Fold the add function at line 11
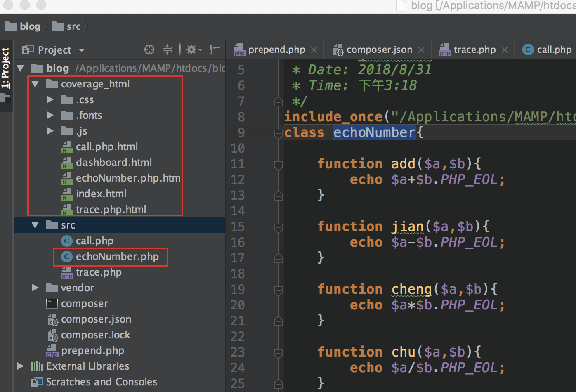The height and width of the screenshot is (392, 576). [x=279, y=164]
